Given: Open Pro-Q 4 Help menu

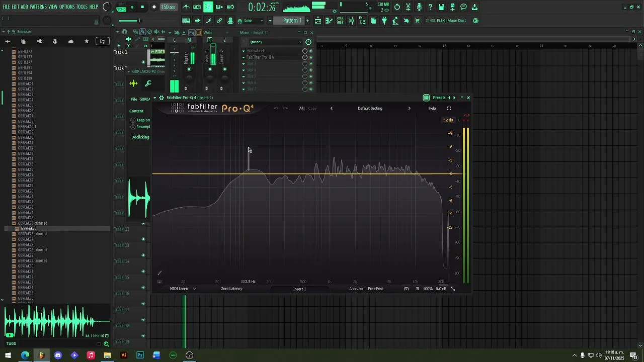Looking at the screenshot, I should click(x=432, y=108).
